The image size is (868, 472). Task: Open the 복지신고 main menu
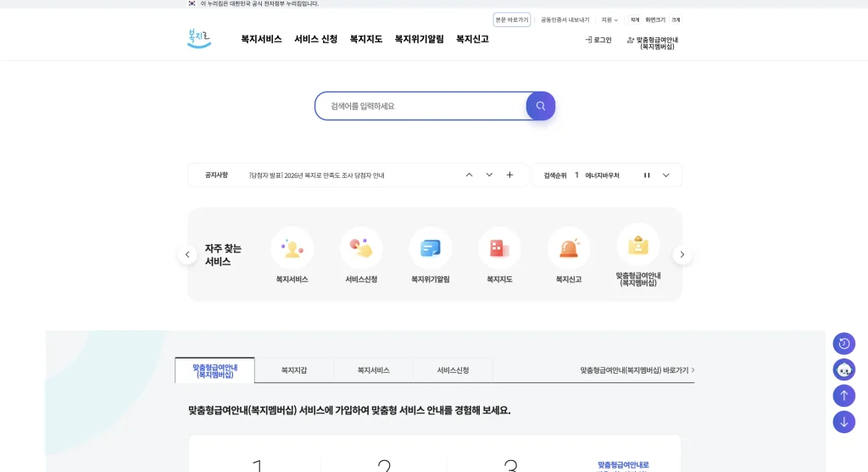click(x=472, y=39)
